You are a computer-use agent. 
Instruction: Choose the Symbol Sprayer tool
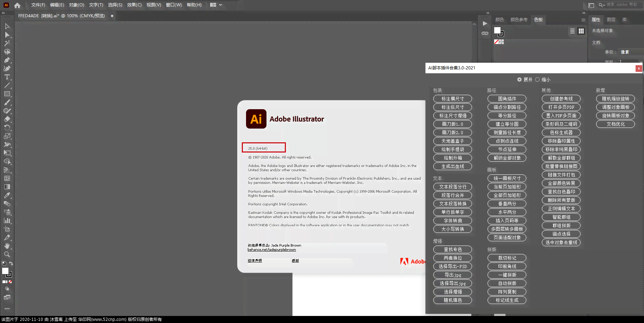(x=7, y=212)
